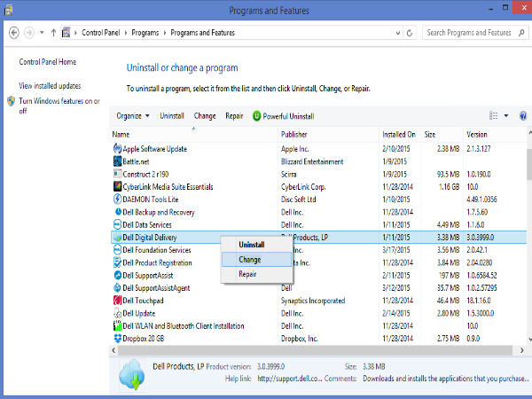Screen dimensions: 532x399
Task: Click the Synaptics Incorporated publisher cell
Action: 313,301
